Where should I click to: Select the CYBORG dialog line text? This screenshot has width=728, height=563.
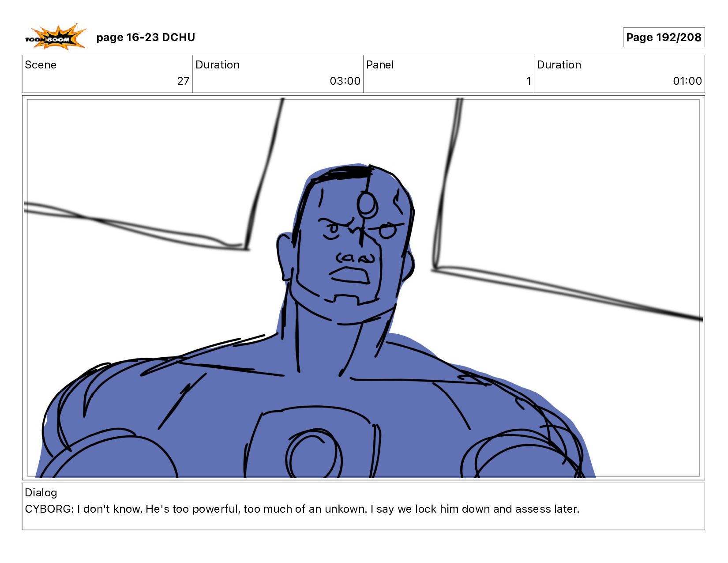(x=302, y=509)
